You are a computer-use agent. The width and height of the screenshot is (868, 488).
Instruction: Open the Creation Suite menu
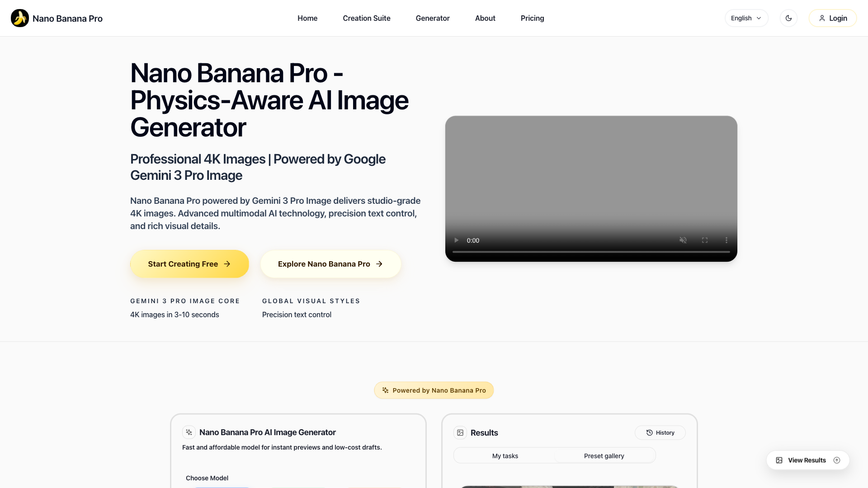click(x=367, y=18)
